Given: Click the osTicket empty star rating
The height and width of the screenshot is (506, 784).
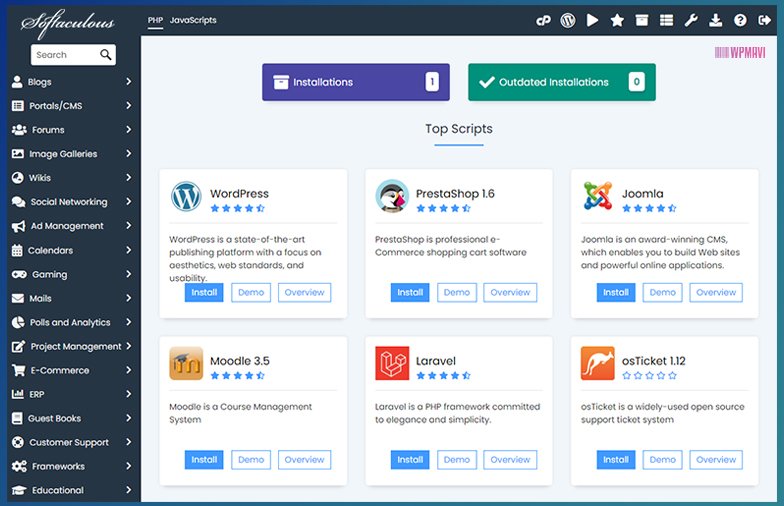Looking at the screenshot, I should [x=650, y=376].
